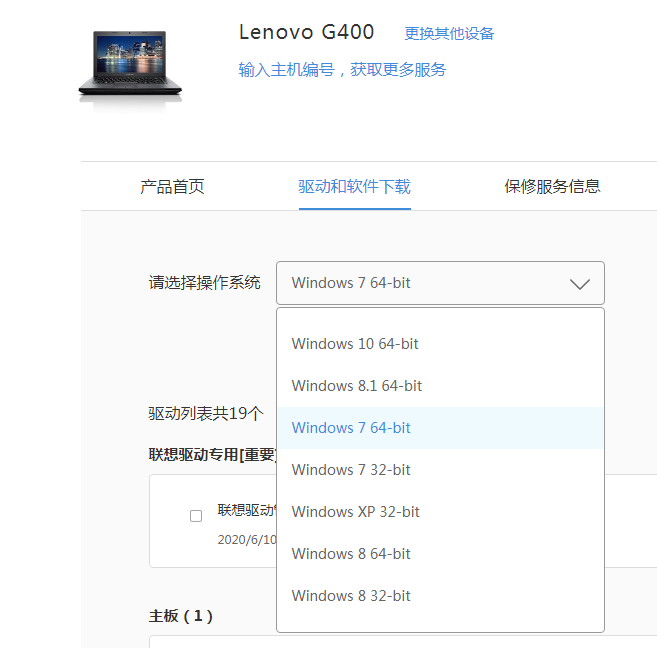Open the 保修服务信息 tab
657x648 pixels.
[x=552, y=187]
